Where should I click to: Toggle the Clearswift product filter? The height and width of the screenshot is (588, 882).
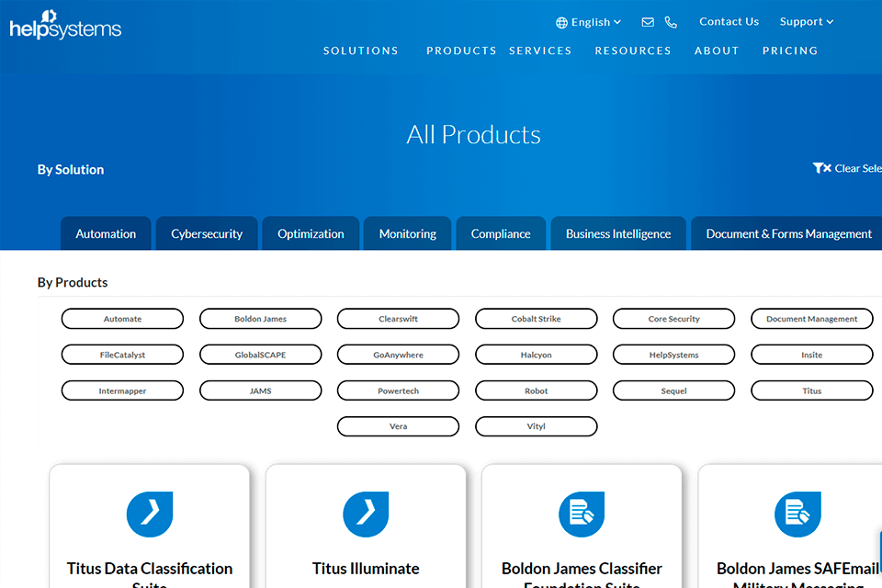click(x=398, y=319)
